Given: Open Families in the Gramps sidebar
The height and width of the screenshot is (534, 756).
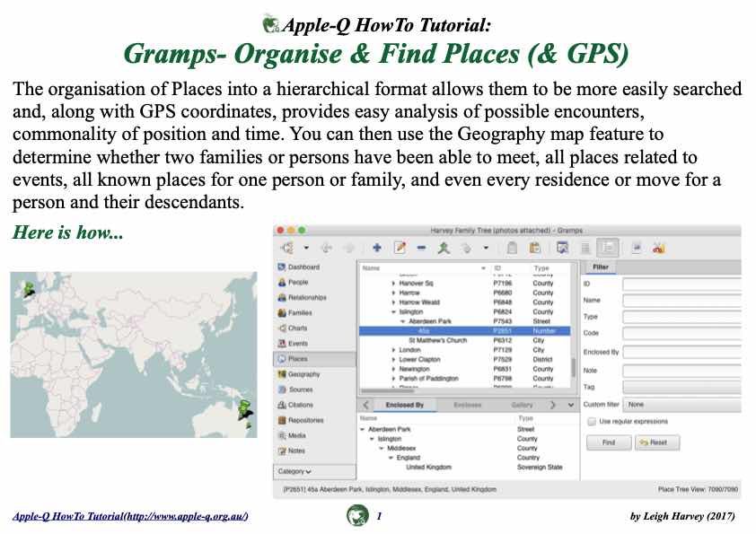Looking at the screenshot, I should tap(295, 313).
